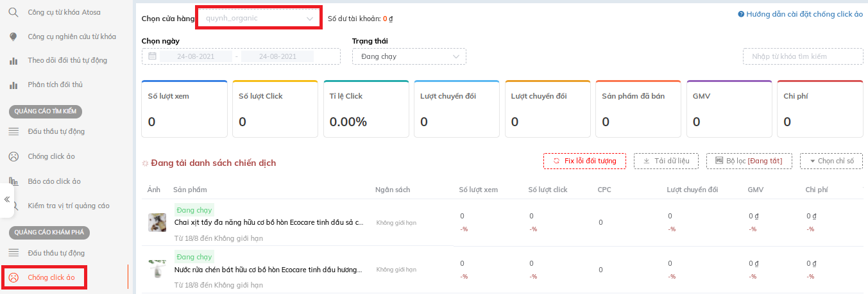The image size is (868, 294).
Task: Open Đấu thầu tự động under Quảng cáo khám phá
Action: point(56,253)
